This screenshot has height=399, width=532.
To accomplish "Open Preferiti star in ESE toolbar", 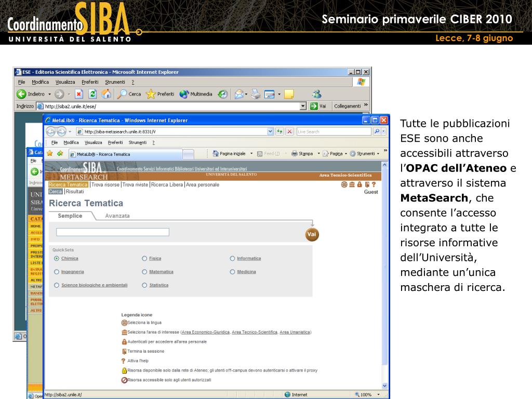I will tap(151, 94).
